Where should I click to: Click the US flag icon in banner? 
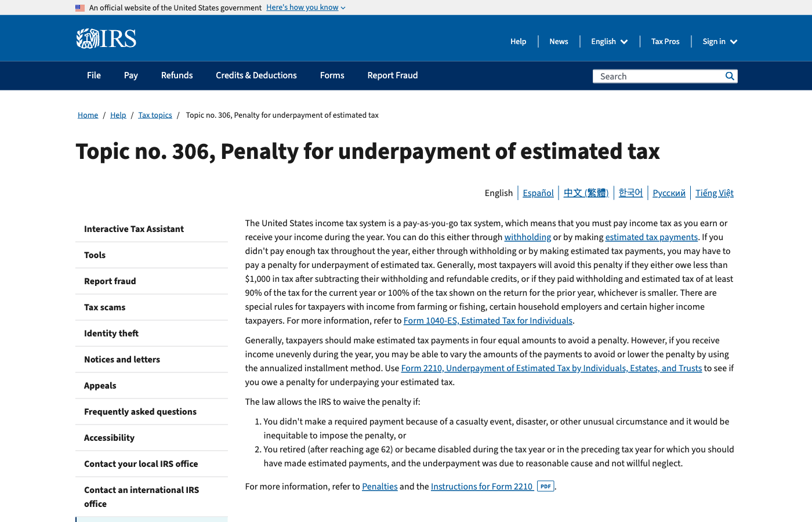(x=80, y=8)
